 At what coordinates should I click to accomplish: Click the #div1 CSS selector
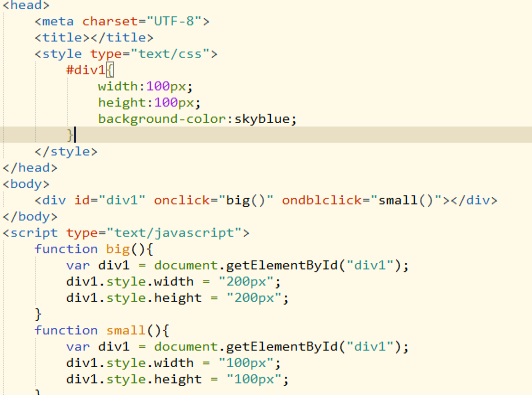pyautogui.click(x=86, y=70)
